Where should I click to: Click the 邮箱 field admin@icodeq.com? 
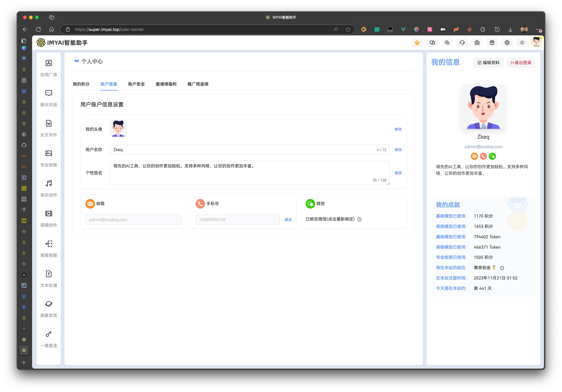133,219
